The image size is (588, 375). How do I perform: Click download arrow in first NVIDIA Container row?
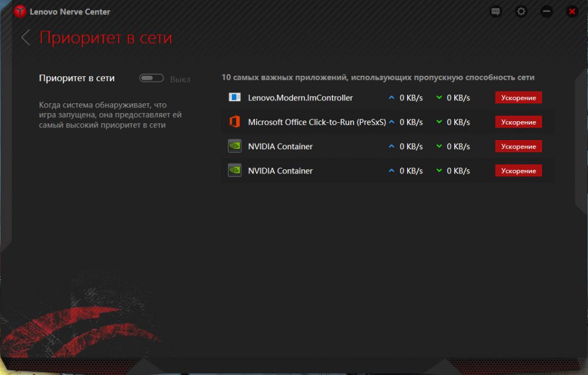coord(439,146)
